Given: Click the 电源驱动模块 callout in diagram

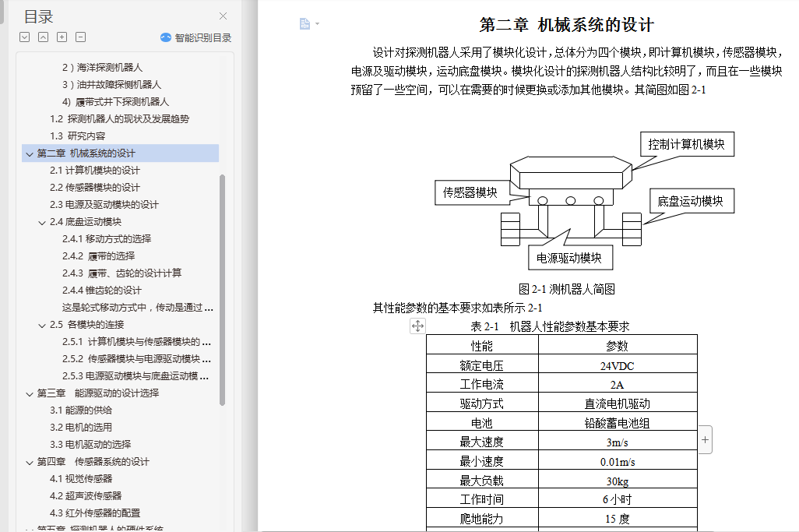Looking at the screenshot, I should [x=570, y=258].
